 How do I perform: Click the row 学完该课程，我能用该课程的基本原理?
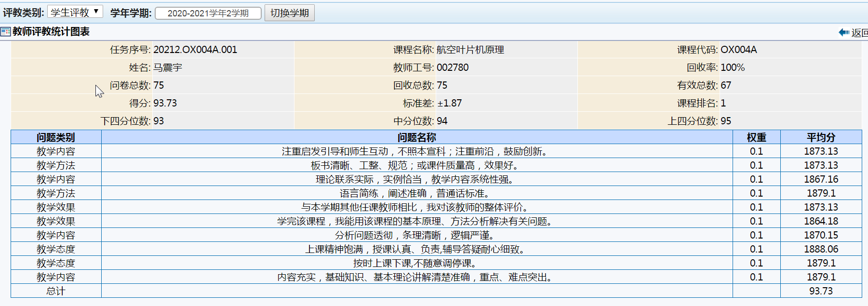pos(436,221)
